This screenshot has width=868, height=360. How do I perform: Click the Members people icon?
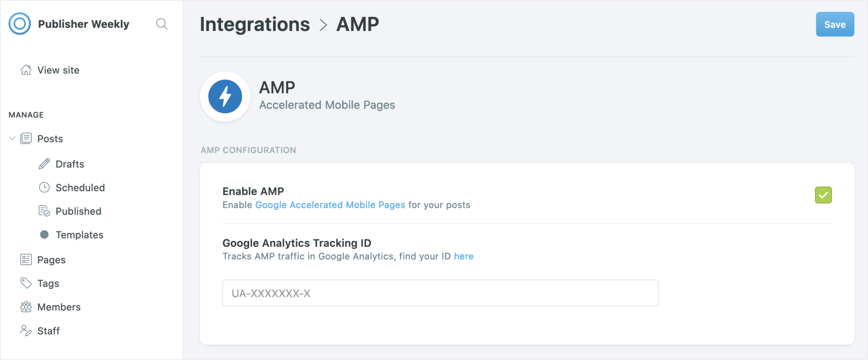coord(26,307)
